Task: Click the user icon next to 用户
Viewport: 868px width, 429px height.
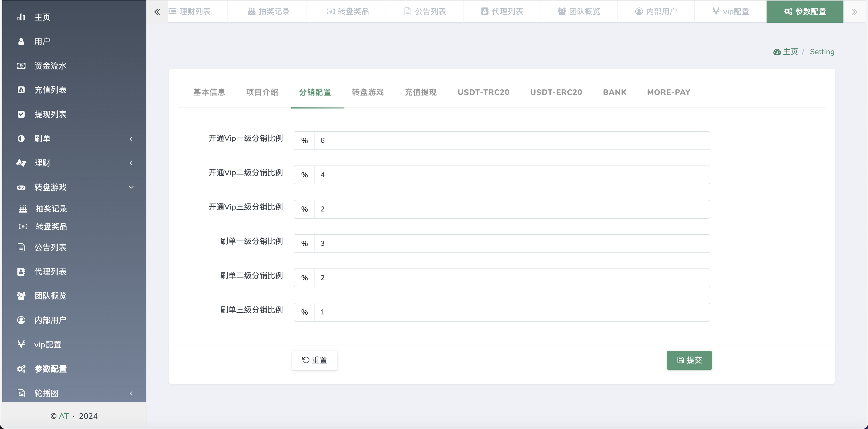Action: (21, 42)
